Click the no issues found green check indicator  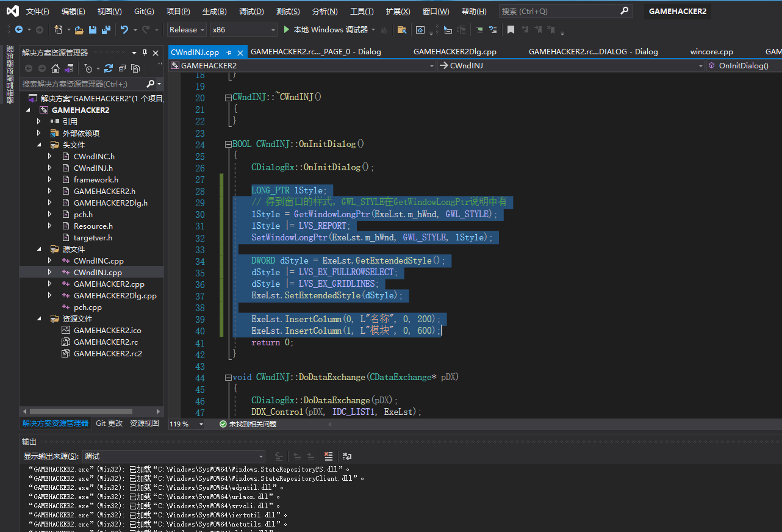pos(224,424)
